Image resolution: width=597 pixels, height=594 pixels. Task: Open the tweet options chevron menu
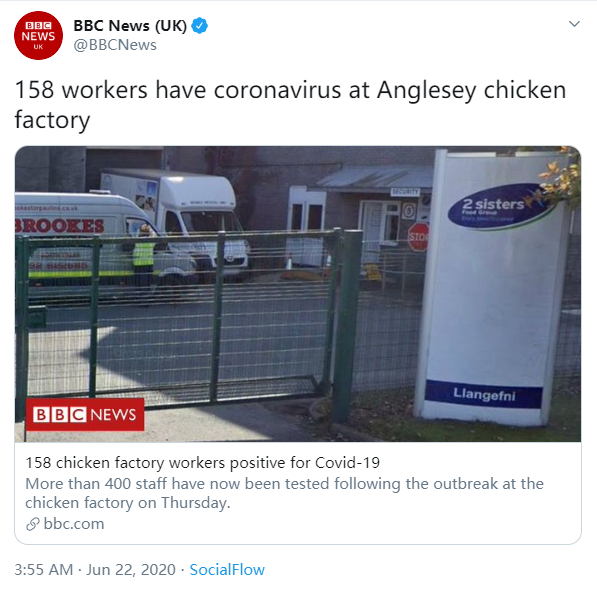[574, 24]
